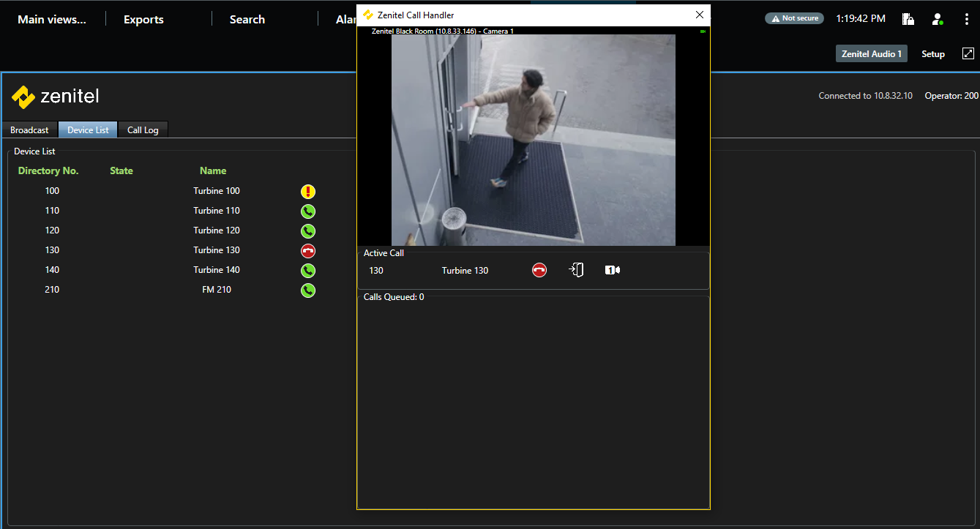
Task: Click the Setup button
Action: coord(932,54)
